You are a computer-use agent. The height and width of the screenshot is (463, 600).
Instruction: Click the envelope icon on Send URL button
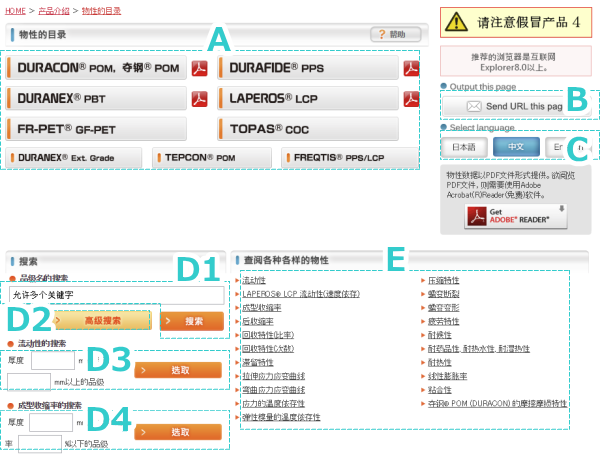point(474,106)
